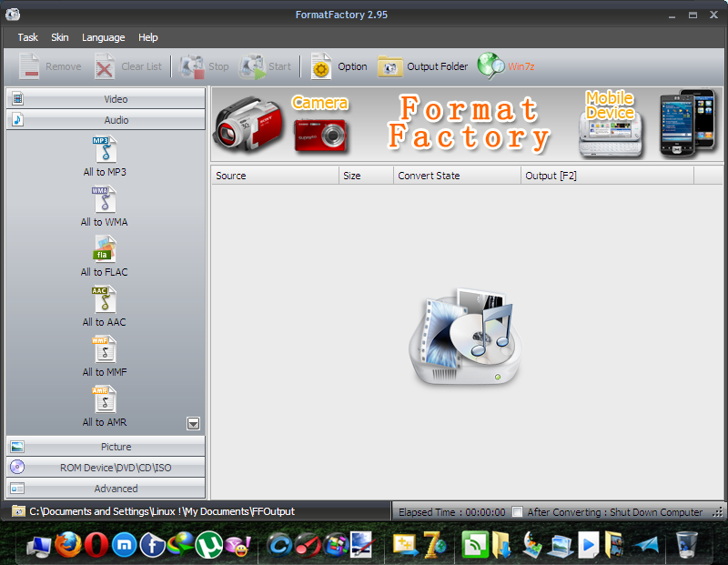
Task: Select the All to AMR icon
Action: click(x=105, y=399)
